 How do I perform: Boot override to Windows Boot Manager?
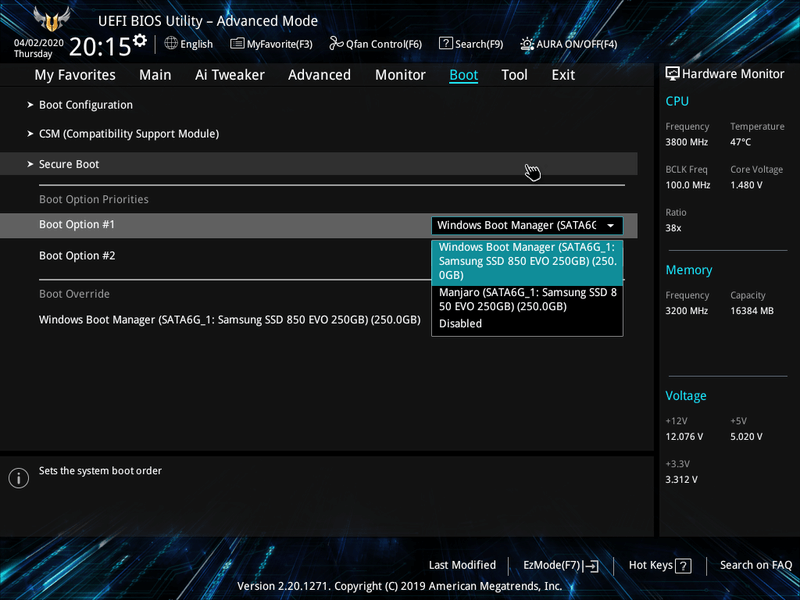coord(230,320)
